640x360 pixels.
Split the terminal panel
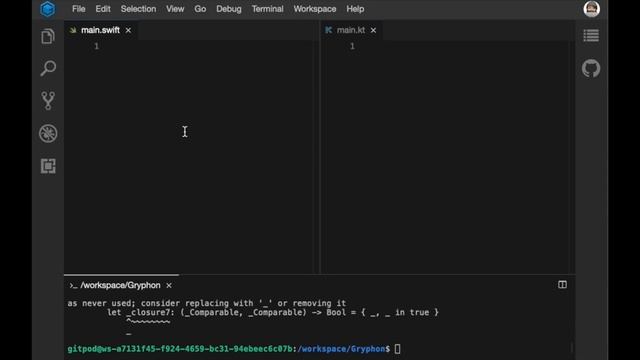(562, 284)
